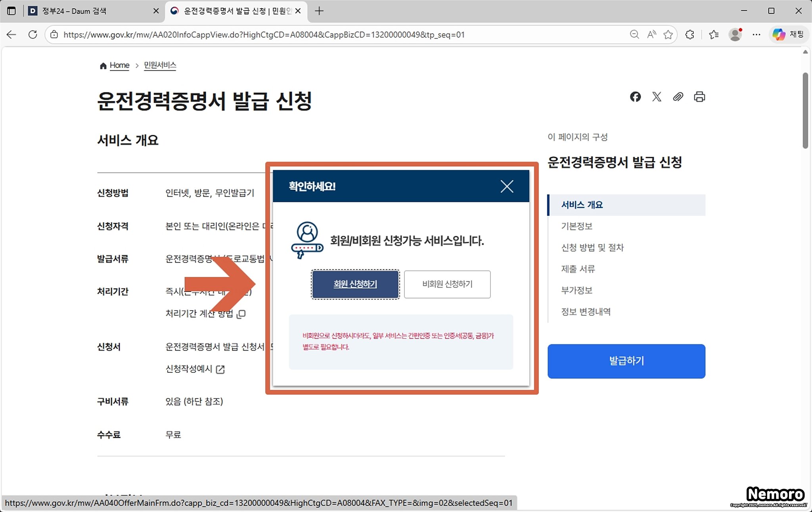Open 신청작성예시 external link

coord(195,369)
